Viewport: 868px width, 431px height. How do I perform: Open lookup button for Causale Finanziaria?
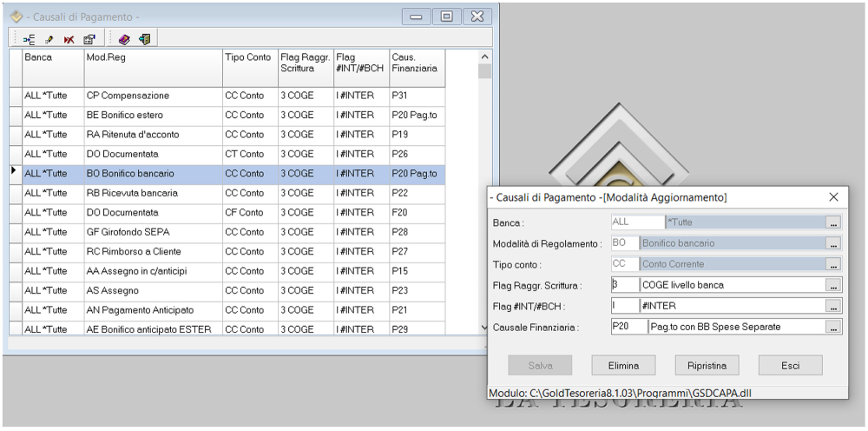[x=833, y=327]
